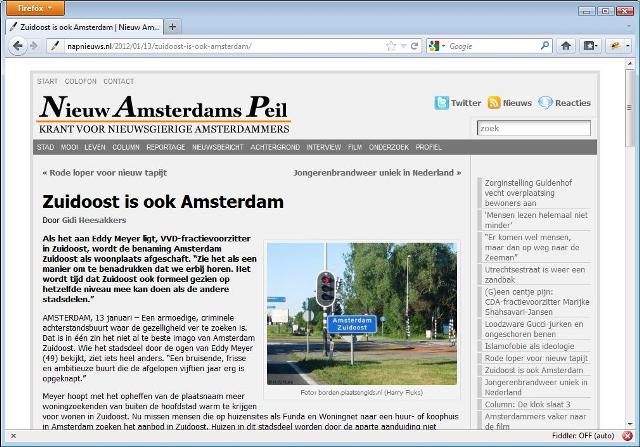Viewport: 640px width, 447px height.
Task: Click the zoek search field
Action: tap(533, 128)
